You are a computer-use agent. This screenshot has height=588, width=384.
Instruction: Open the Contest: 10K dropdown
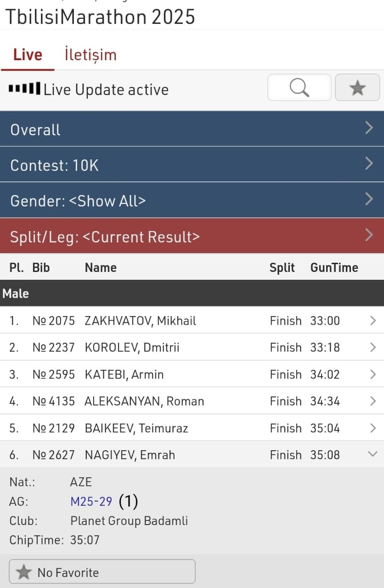[192, 165]
